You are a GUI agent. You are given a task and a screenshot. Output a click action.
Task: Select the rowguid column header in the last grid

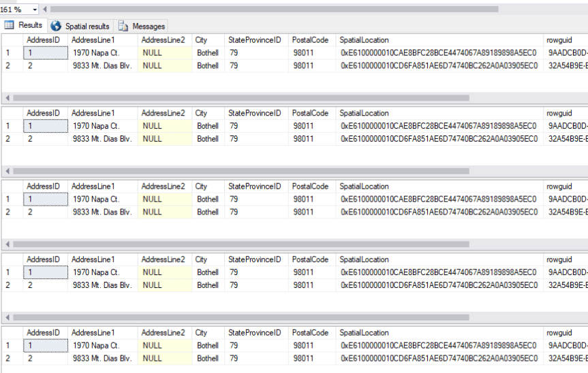559,334
